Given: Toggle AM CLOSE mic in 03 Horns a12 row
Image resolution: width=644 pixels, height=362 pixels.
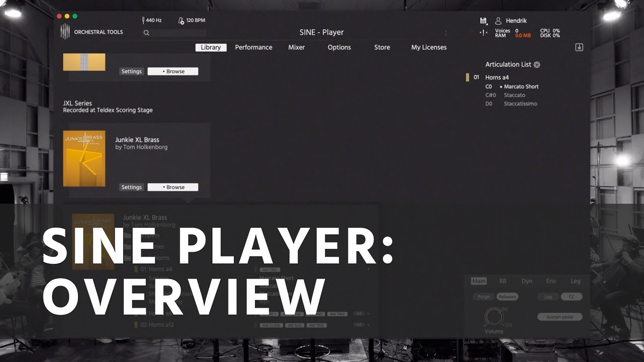Looking at the screenshot, I should [271, 325].
